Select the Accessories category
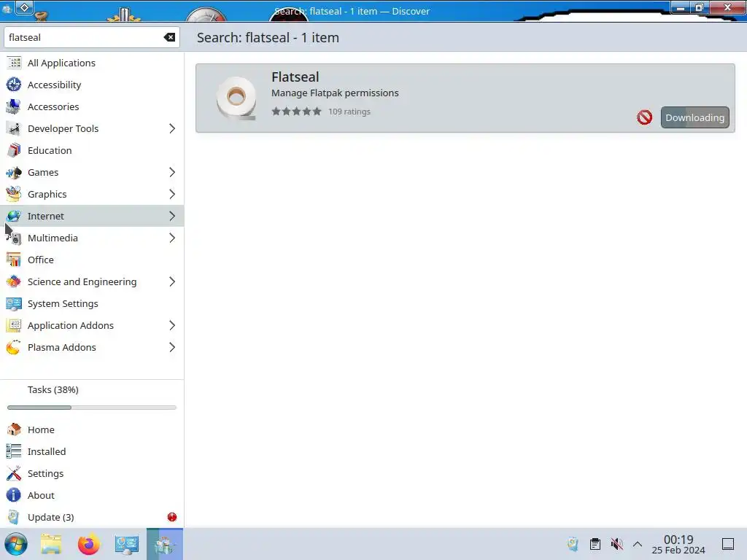 point(92,106)
